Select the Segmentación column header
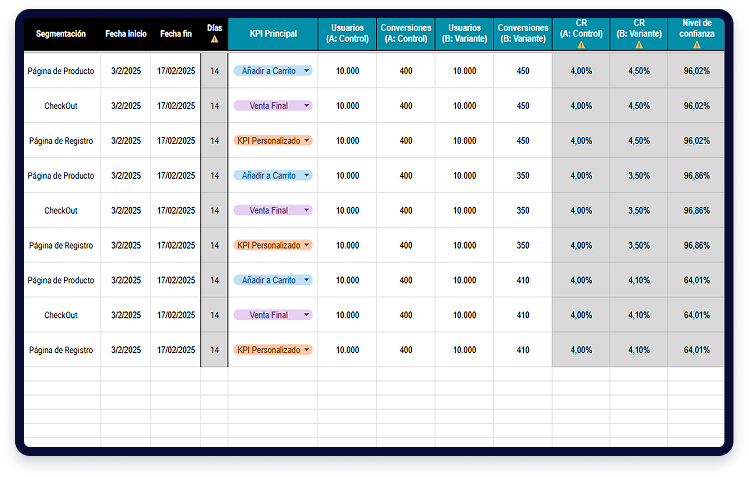Screen dimensions: 749x477 pos(61,34)
